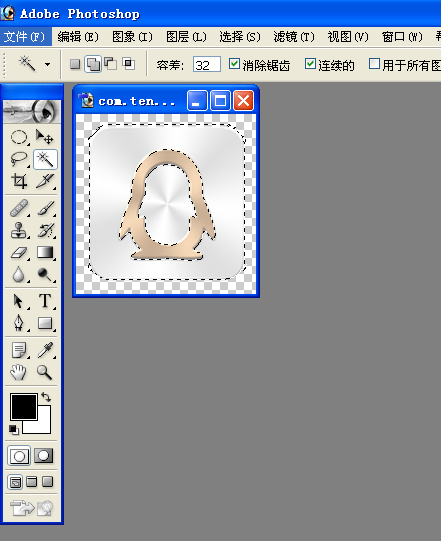This screenshot has width=441, height=541.
Task: Select the Elliptical Marquee tool
Action: point(19,137)
